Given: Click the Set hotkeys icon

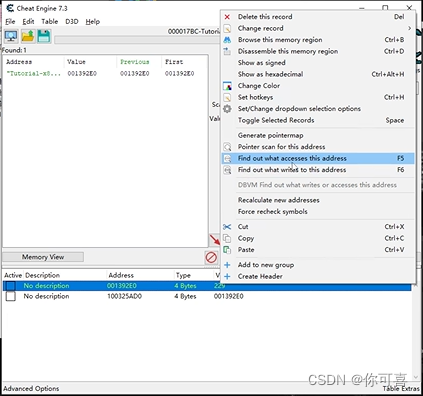Looking at the screenshot, I should pos(227,97).
